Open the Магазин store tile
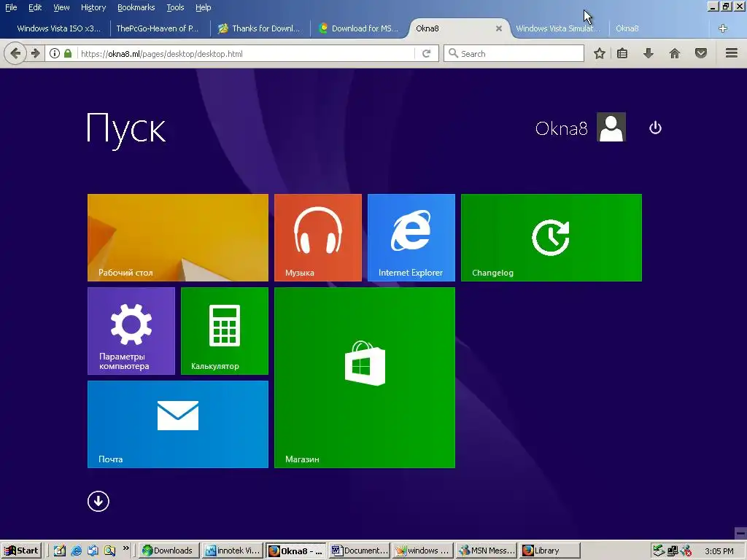The width and height of the screenshot is (747, 560). (x=365, y=378)
